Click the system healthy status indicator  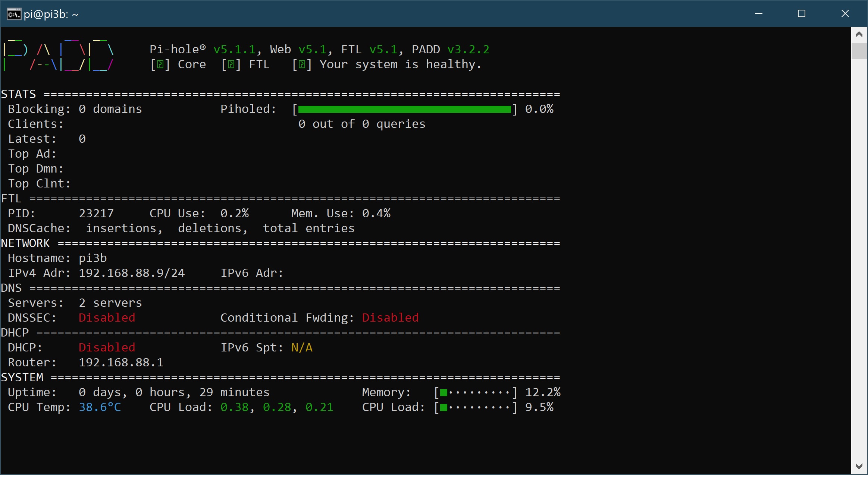tap(302, 64)
